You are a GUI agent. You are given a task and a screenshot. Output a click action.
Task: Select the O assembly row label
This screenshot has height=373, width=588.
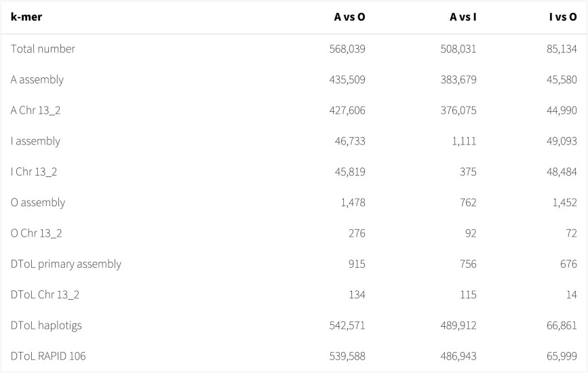click(x=38, y=203)
